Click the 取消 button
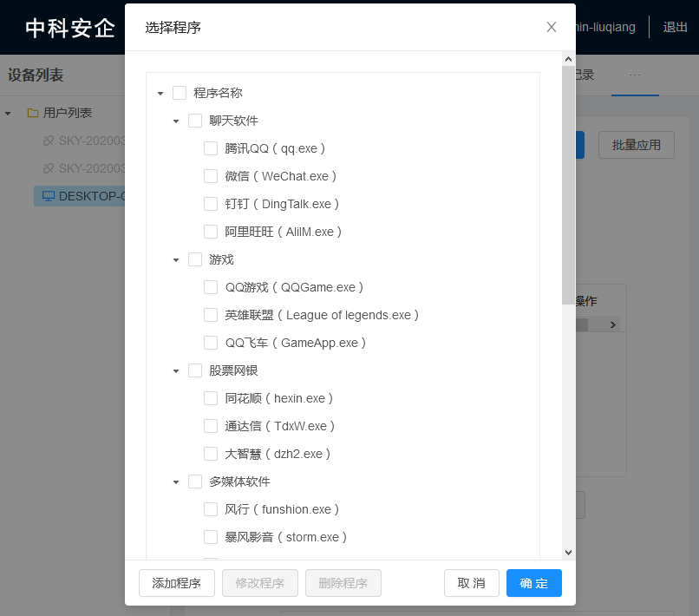This screenshot has height=616, width=699. 472,582
